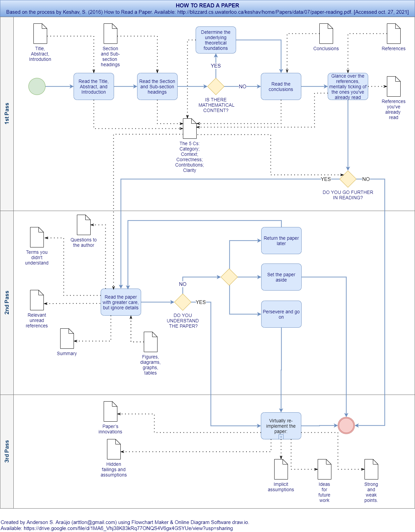Click the Questions to the author document icon
Viewport: 415px width, 532px height.
pyautogui.click(x=84, y=225)
